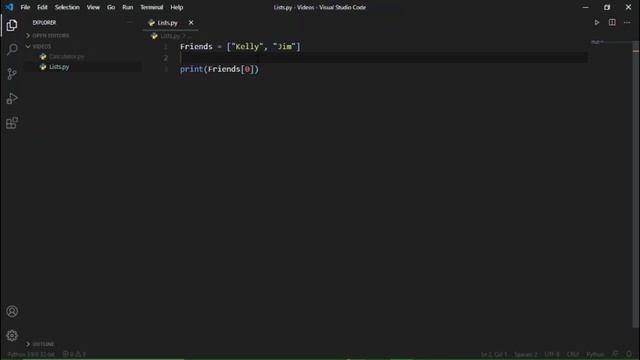Viewport: 640px width, 360px height.
Task: Open the Go menu
Action: pyautogui.click(x=111, y=7)
